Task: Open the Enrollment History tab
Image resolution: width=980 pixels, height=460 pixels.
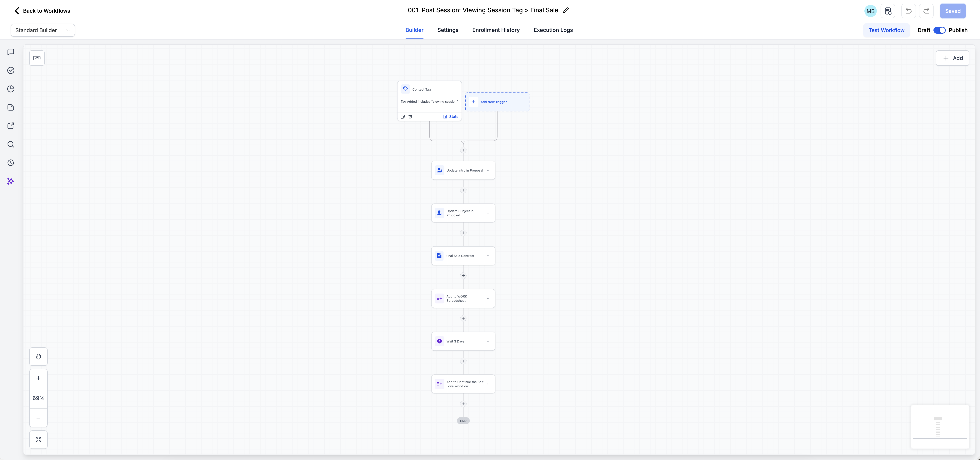Action: pyautogui.click(x=496, y=30)
